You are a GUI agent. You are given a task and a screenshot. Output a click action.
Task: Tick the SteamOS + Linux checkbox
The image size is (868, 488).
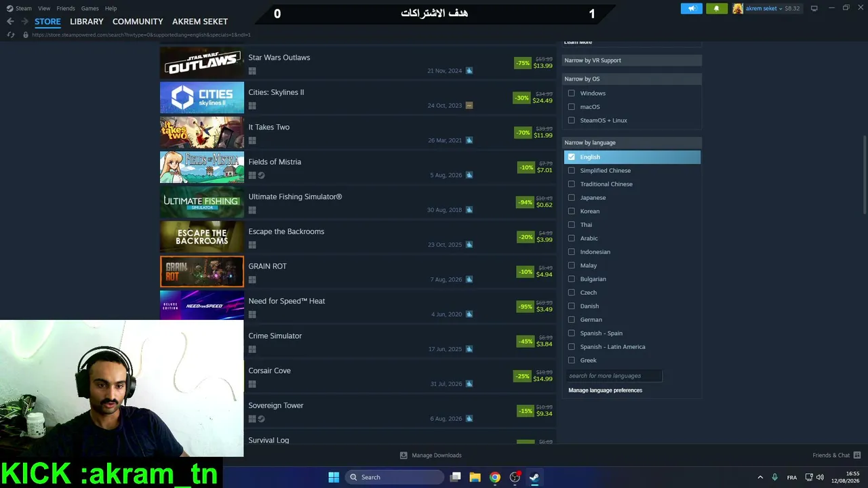pos(572,120)
